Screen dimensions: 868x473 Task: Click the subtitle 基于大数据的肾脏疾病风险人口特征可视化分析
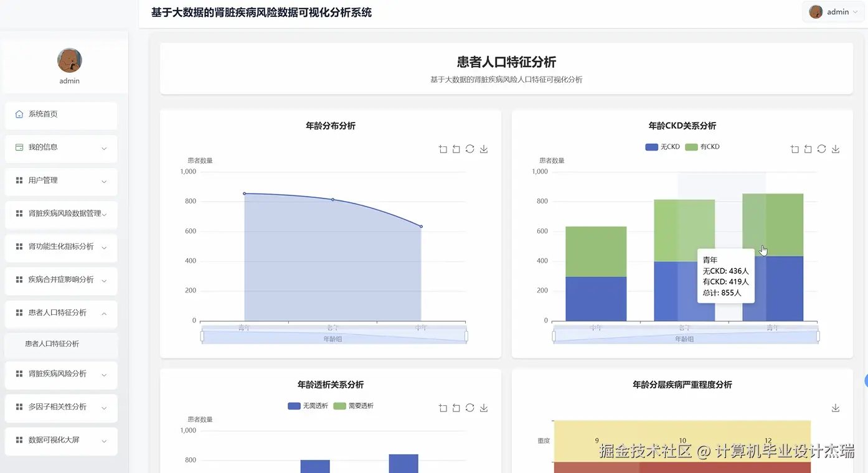coord(506,80)
